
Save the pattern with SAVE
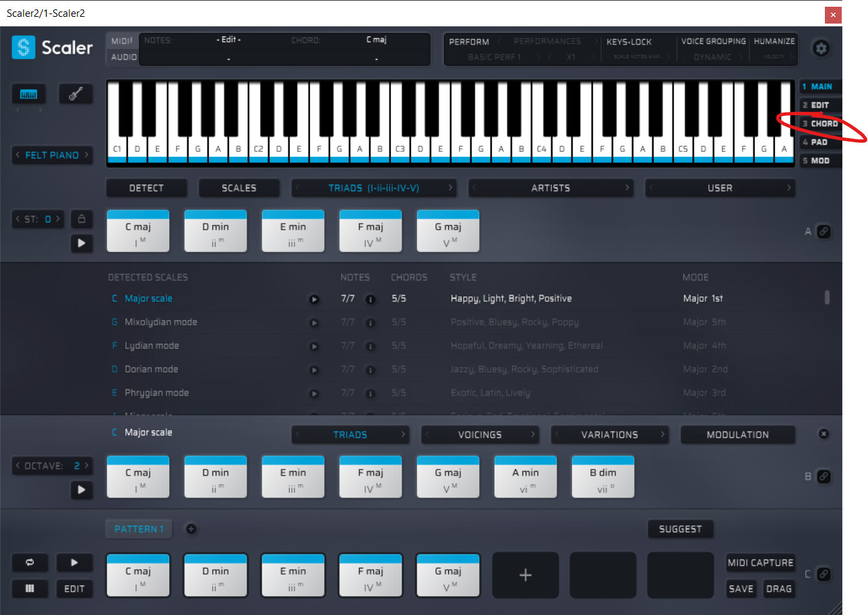[x=741, y=589]
